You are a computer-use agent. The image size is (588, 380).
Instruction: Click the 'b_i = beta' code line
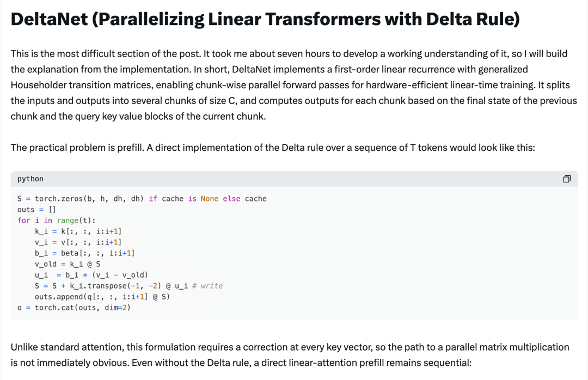click(x=85, y=253)
